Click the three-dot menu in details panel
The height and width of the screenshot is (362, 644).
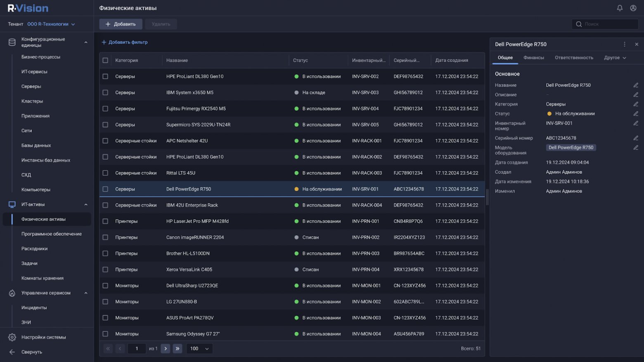(624, 44)
